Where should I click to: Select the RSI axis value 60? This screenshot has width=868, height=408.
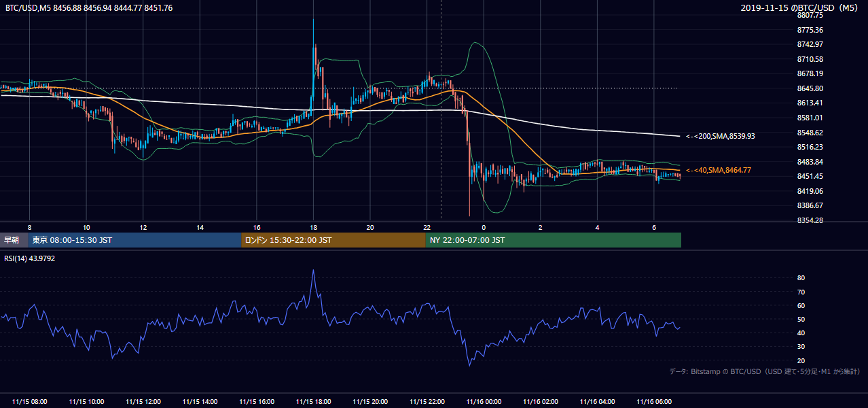coord(801,305)
